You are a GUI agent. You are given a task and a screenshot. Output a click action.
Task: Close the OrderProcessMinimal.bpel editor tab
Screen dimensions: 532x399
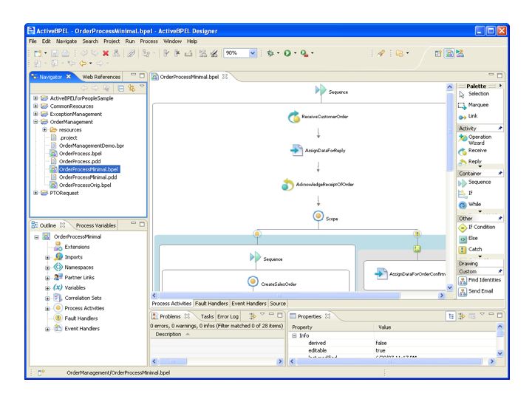click(x=225, y=77)
